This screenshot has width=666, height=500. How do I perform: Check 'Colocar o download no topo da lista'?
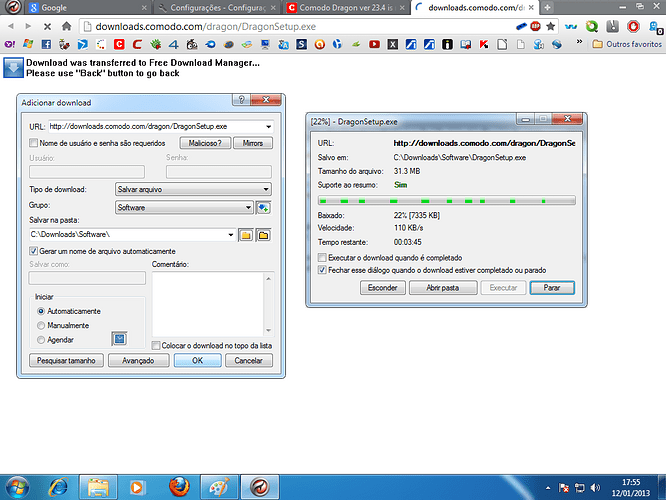point(156,345)
